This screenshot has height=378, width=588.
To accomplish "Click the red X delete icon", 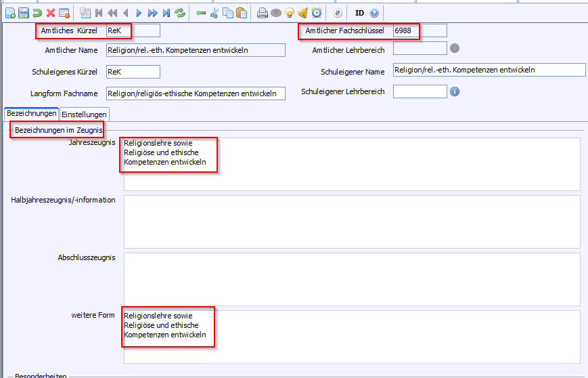I will [x=51, y=13].
